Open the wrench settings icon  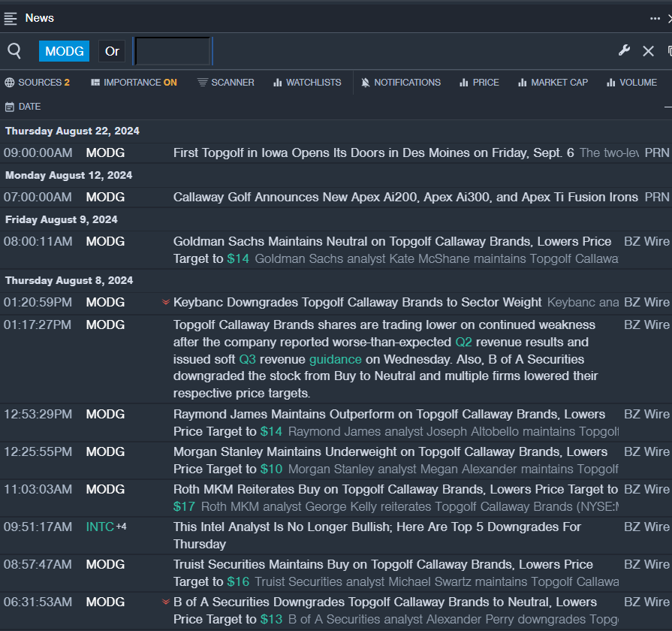coord(624,51)
